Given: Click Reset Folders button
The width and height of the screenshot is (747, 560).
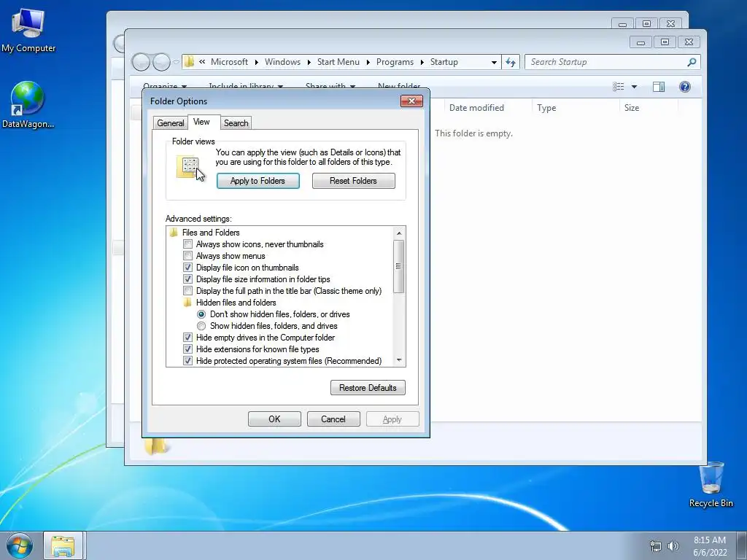Looking at the screenshot, I should coord(354,181).
